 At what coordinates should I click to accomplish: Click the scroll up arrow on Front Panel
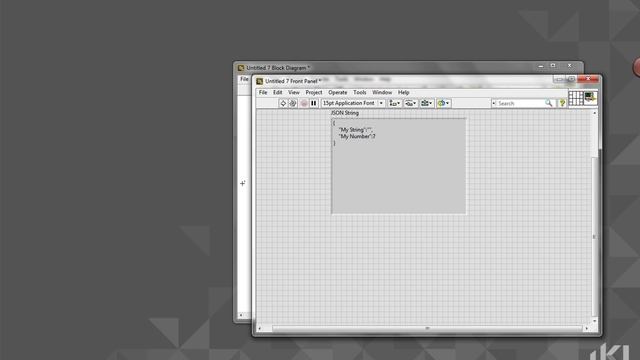594,113
